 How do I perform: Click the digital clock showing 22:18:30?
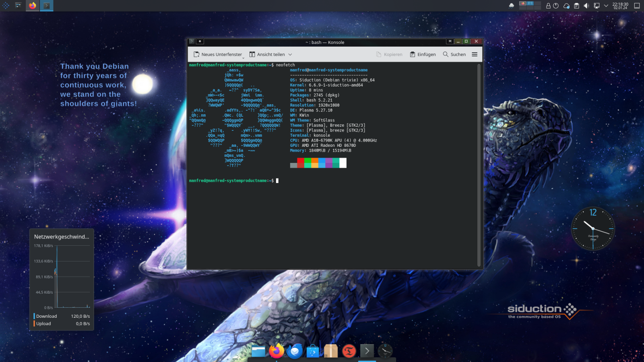click(620, 6)
